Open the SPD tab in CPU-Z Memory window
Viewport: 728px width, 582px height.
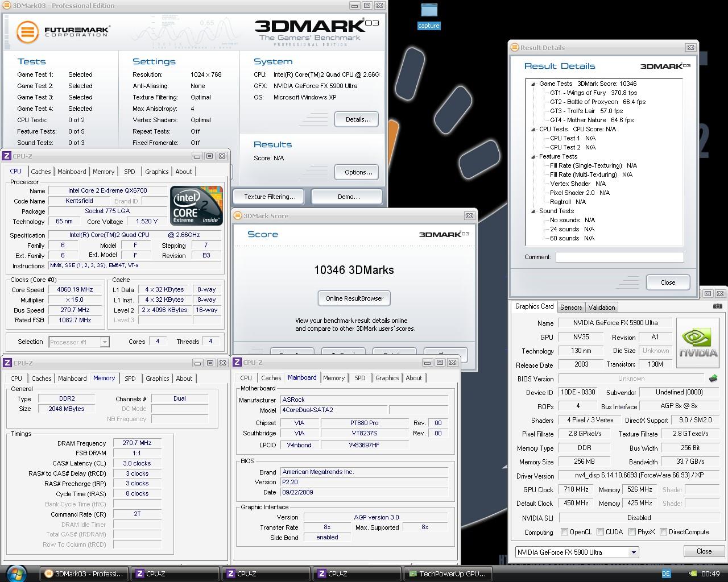pyautogui.click(x=130, y=379)
